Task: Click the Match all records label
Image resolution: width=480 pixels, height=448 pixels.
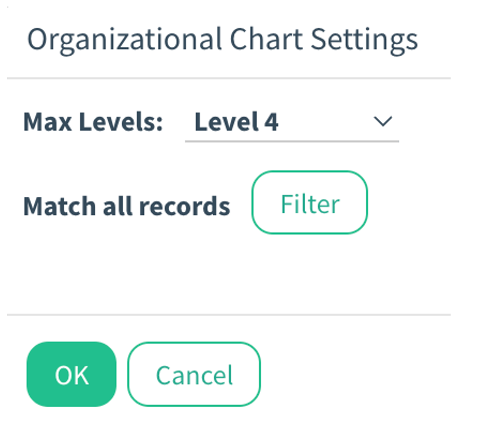Action: pos(127,206)
